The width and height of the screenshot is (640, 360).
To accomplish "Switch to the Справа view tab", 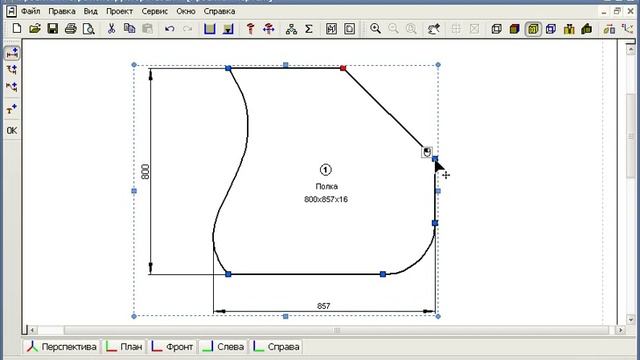I will [276, 347].
